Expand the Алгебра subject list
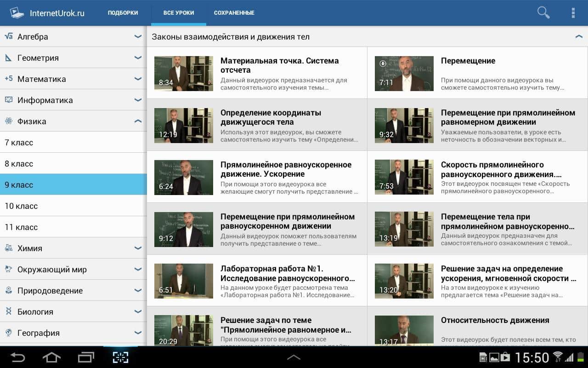 137,37
